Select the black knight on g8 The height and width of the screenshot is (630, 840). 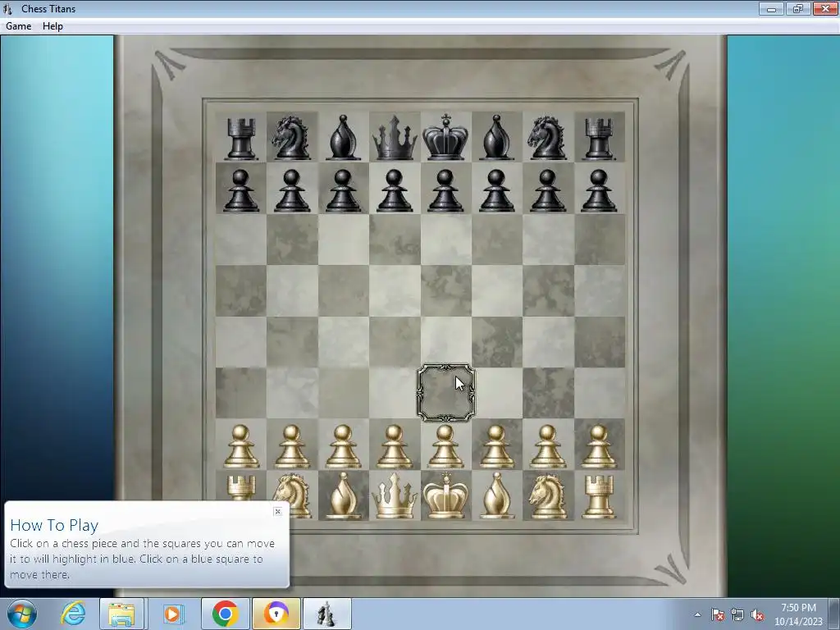[x=547, y=138]
